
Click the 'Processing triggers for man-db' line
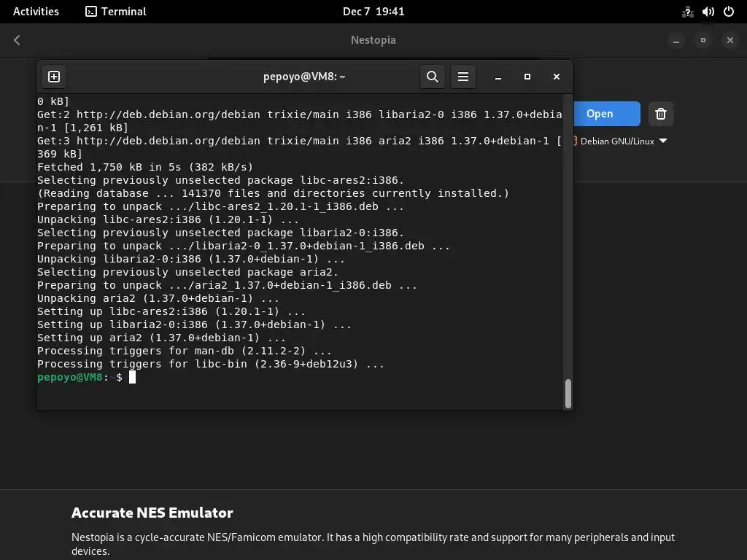coord(185,351)
